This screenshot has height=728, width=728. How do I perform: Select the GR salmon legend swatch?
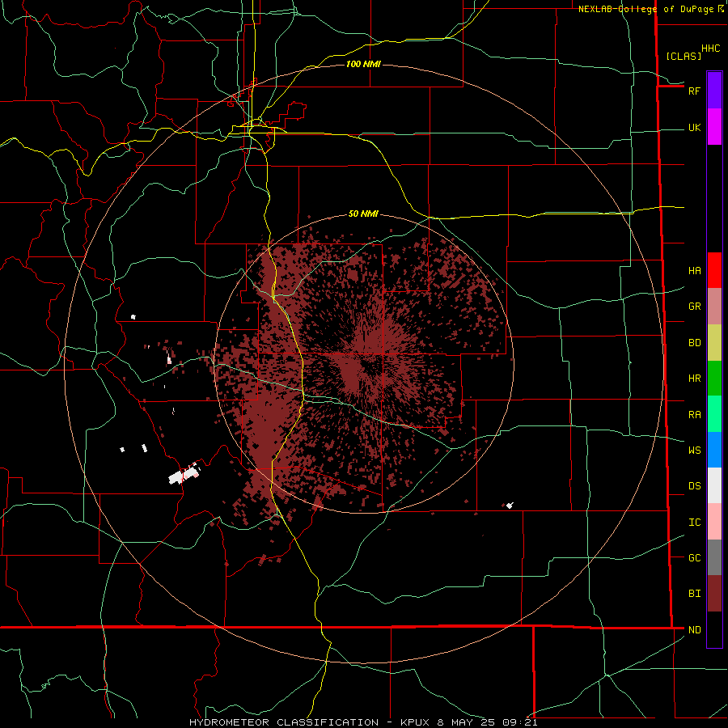714,307
